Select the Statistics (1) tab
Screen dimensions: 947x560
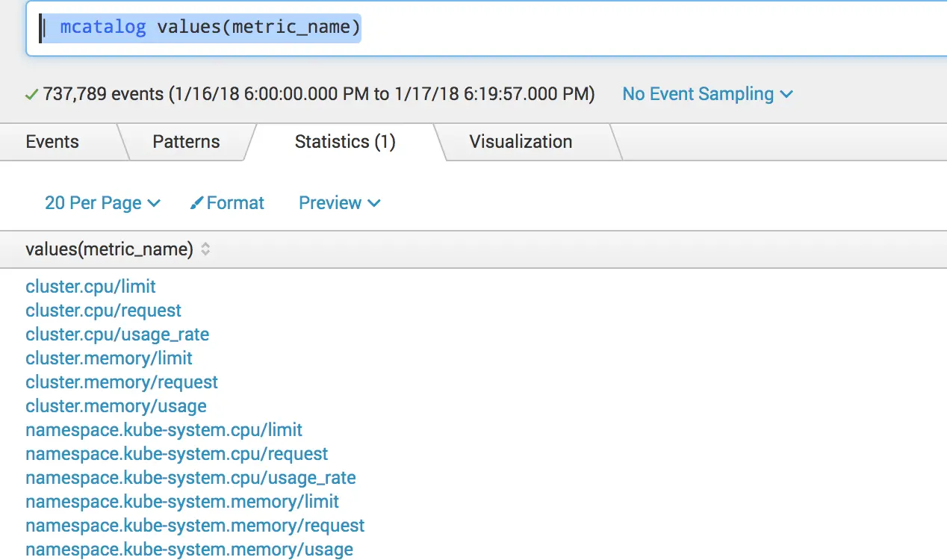tap(345, 142)
